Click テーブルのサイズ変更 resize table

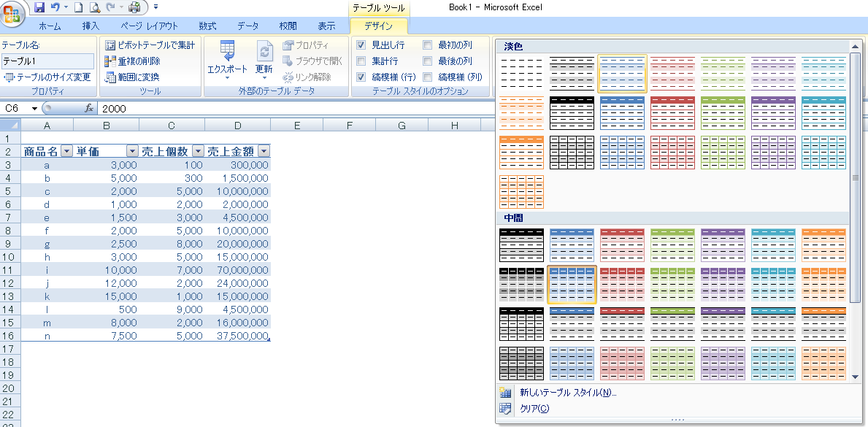[48, 77]
